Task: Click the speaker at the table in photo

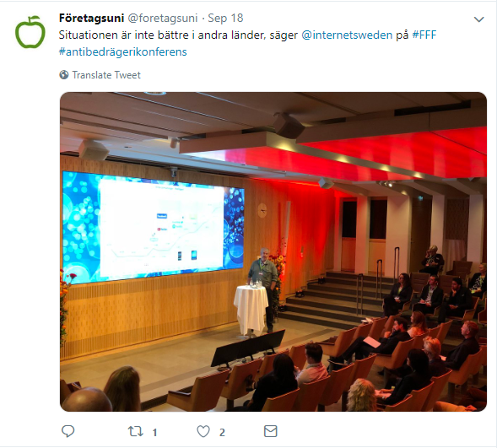Action: point(265,287)
